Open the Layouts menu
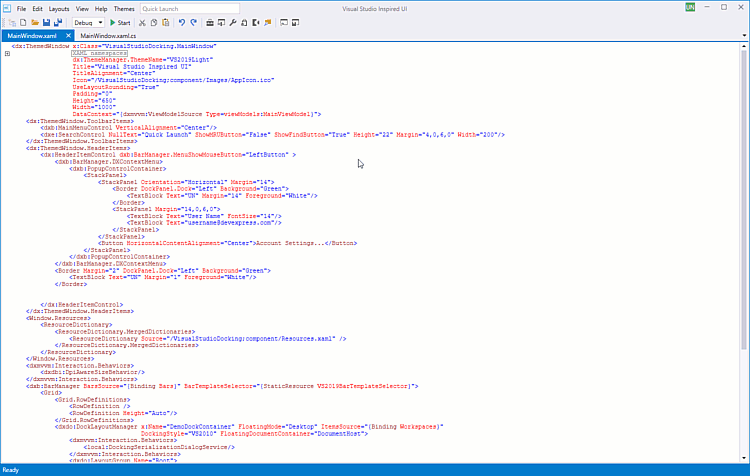Screen dimensions: 750x476 click(x=59, y=8)
